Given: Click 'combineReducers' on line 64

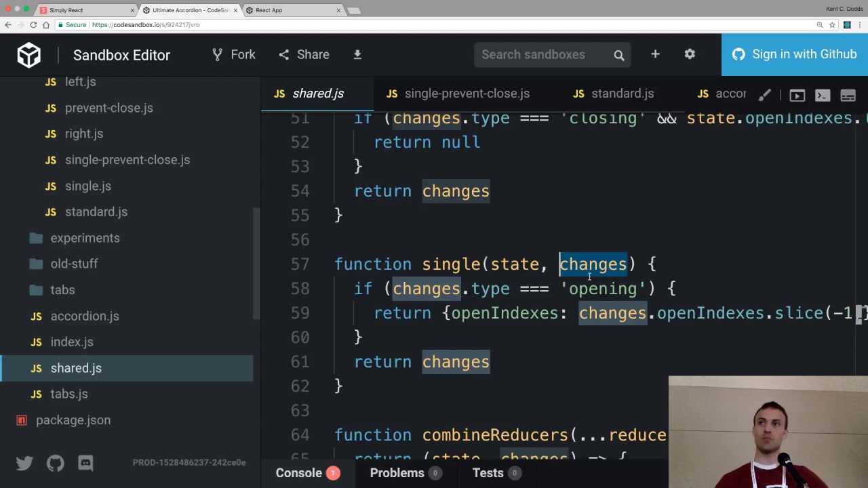Looking at the screenshot, I should click(495, 435).
